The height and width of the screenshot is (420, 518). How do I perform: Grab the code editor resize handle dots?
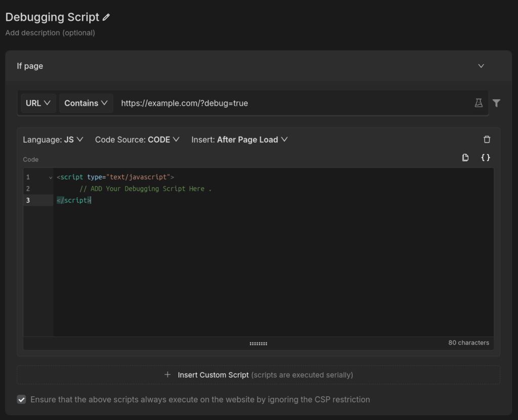click(258, 344)
